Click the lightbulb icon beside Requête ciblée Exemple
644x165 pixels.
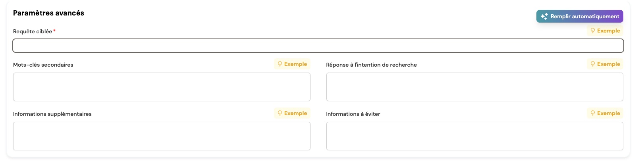593,31
